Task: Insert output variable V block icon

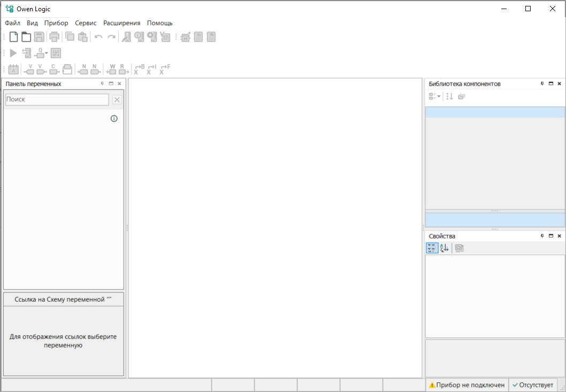Action: pyautogui.click(x=42, y=70)
